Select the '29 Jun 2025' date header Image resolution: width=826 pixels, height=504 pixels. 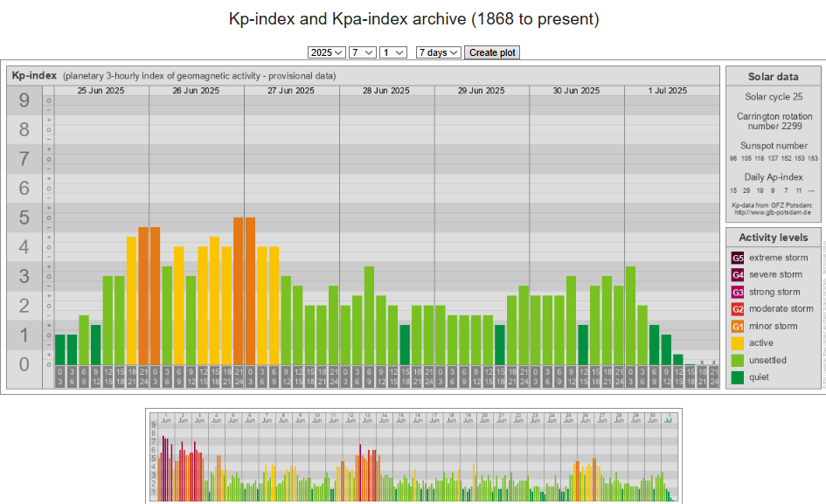[481, 91]
